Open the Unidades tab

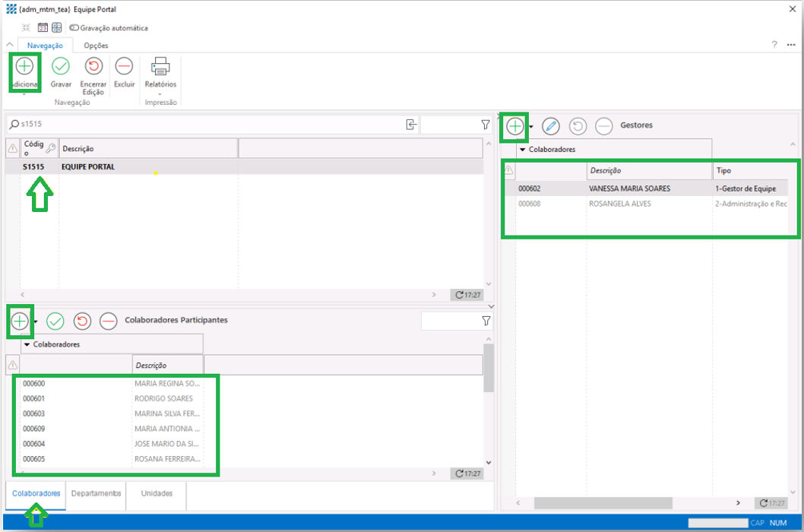pos(157,493)
